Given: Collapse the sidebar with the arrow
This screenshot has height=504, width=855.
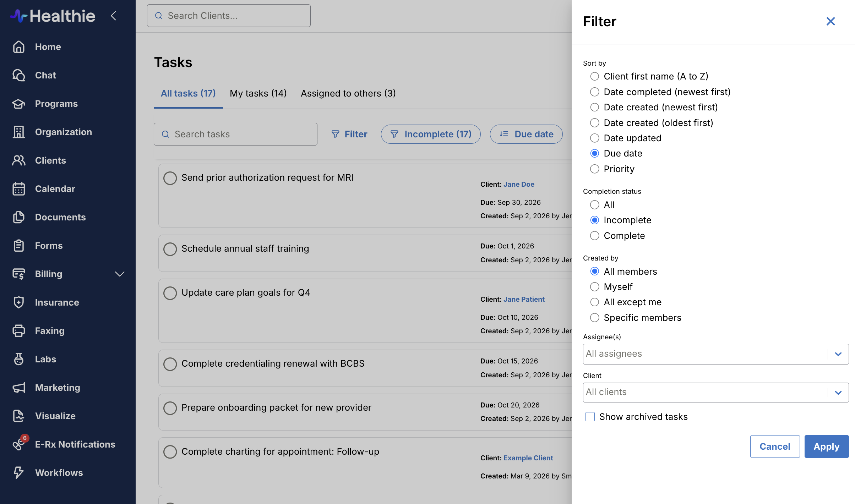Looking at the screenshot, I should click(114, 16).
